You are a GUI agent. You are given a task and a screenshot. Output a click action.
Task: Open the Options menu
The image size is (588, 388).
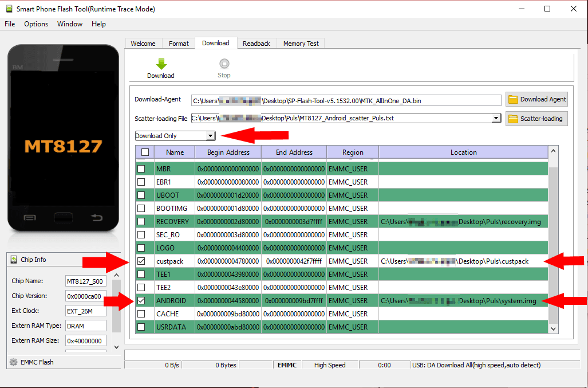click(36, 24)
